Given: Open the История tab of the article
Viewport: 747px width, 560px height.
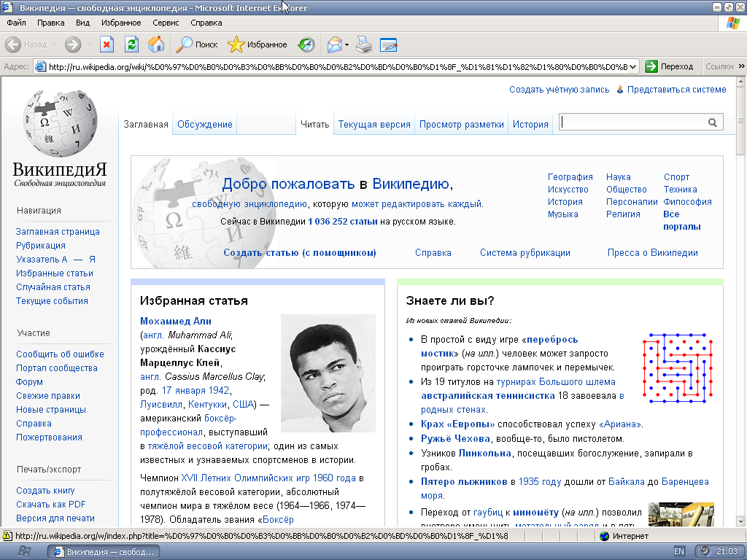Looking at the screenshot, I should [x=530, y=124].
